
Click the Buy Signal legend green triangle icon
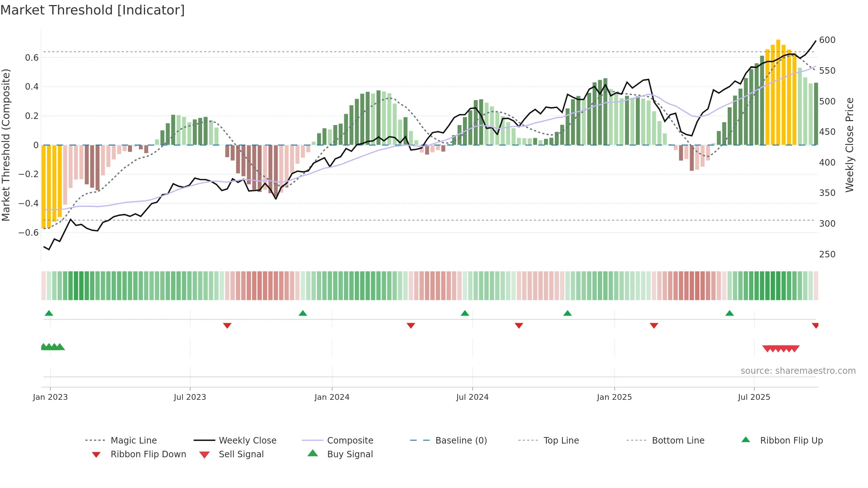[x=313, y=453]
